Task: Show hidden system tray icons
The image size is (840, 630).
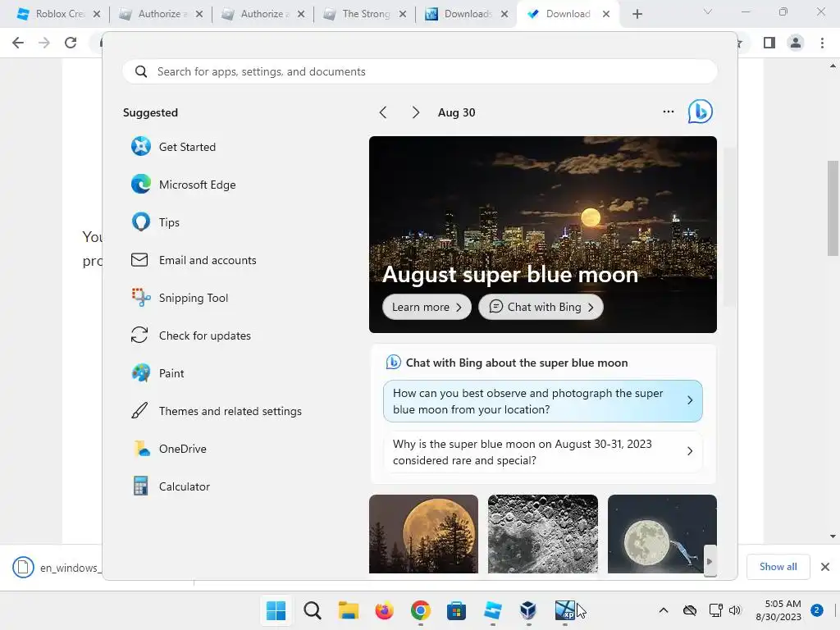Action: coord(663,610)
